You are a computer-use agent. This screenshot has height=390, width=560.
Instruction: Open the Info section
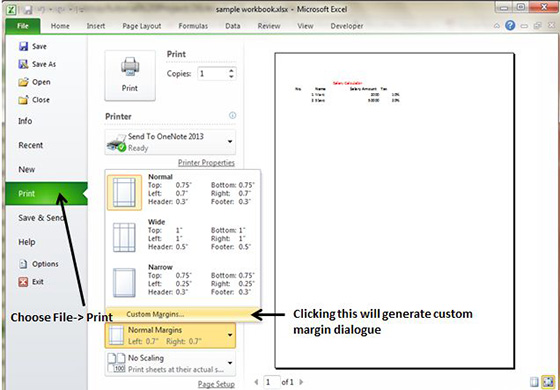click(x=25, y=121)
